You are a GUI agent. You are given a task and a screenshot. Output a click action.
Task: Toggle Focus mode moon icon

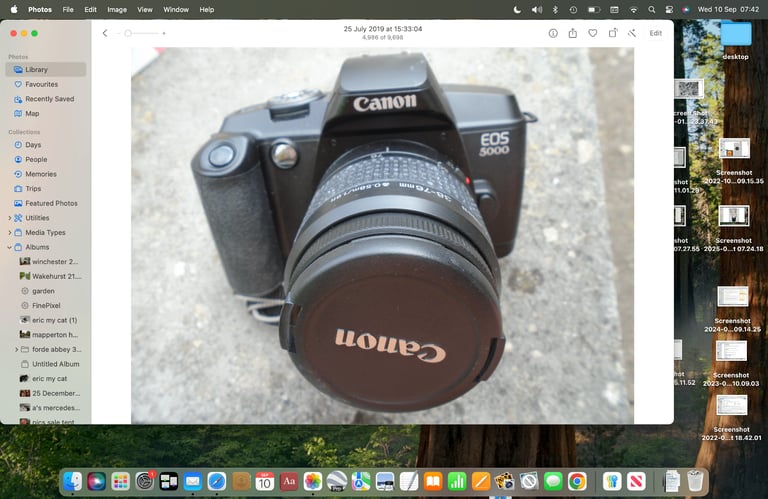pos(517,9)
